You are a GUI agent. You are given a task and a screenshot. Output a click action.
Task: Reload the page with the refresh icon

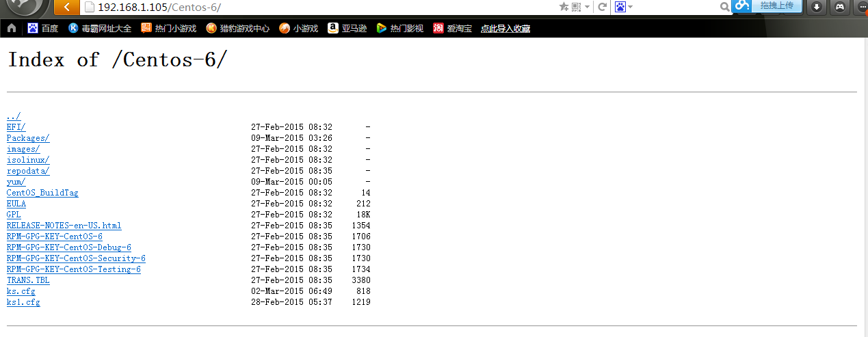pos(602,7)
